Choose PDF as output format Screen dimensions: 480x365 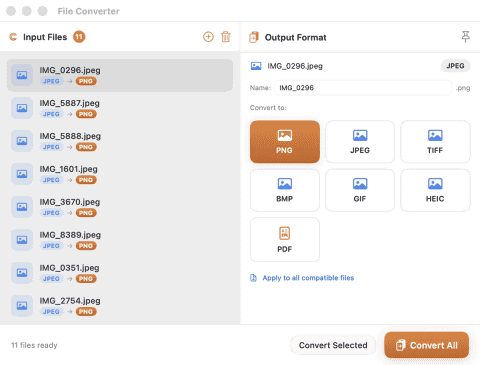click(285, 239)
